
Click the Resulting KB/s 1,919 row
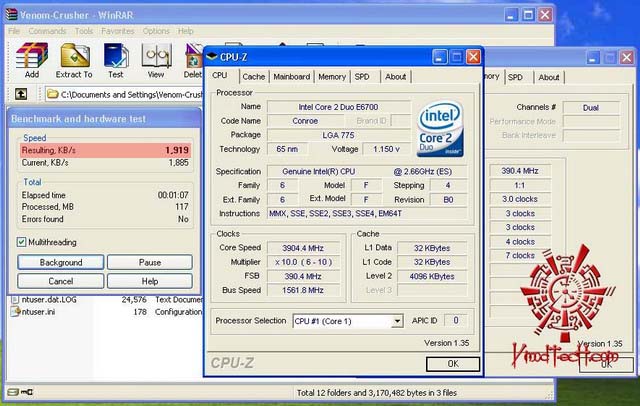(x=105, y=150)
